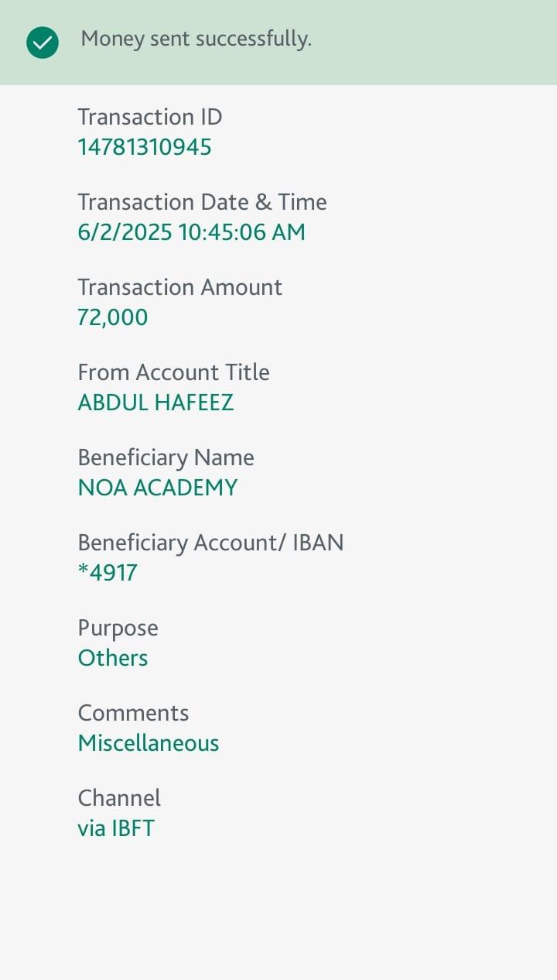This screenshot has height=980, width=557.
Task: Click the Beneficiary Account/ IBAN label
Action: (210, 543)
